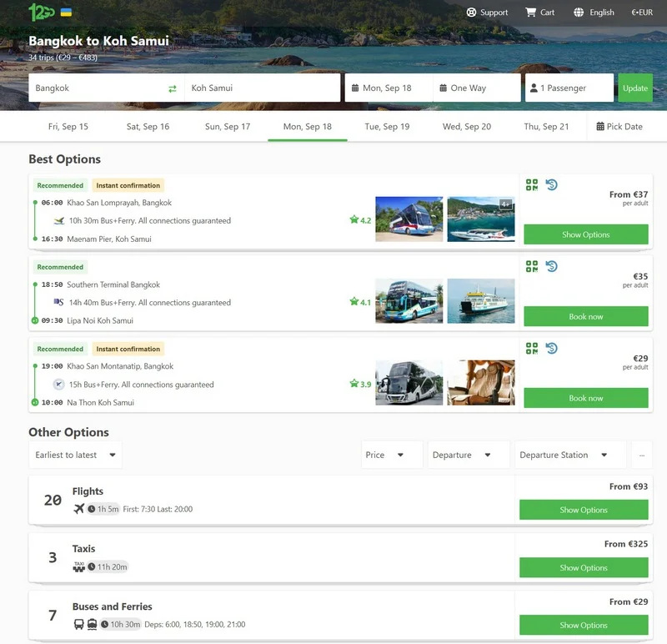Click Book now for the €35 trip
The height and width of the screenshot is (644, 667).
pos(585,317)
